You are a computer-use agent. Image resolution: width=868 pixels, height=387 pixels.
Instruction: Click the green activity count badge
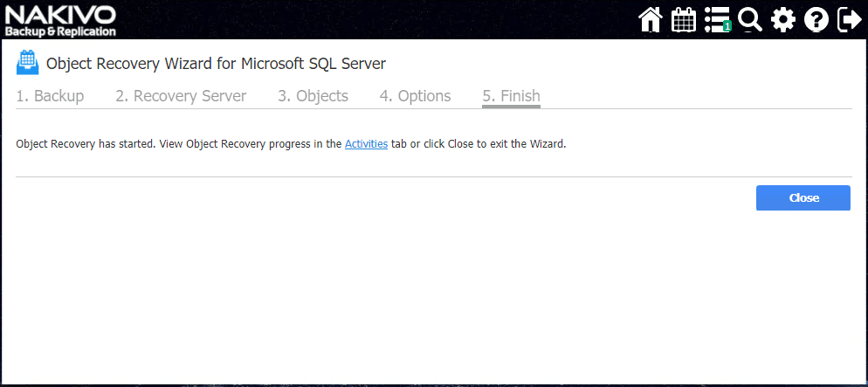(x=727, y=27)
